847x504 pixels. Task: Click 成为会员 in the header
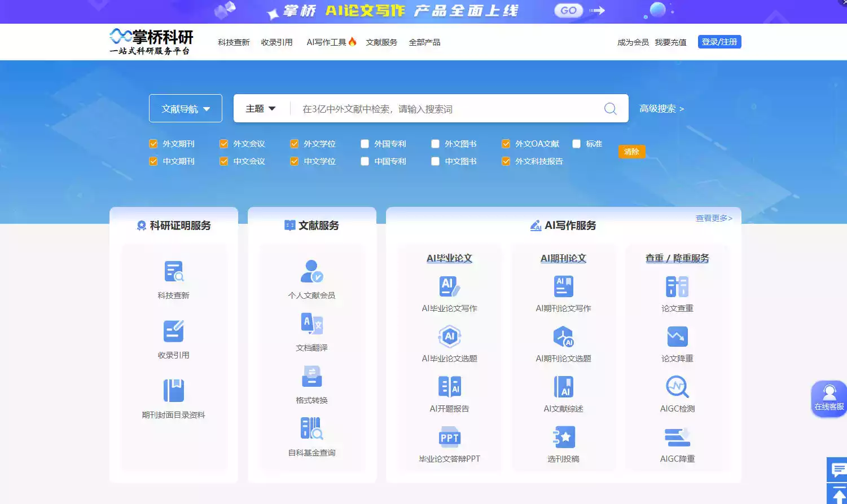pyautogui.click(x=633, y=42)
